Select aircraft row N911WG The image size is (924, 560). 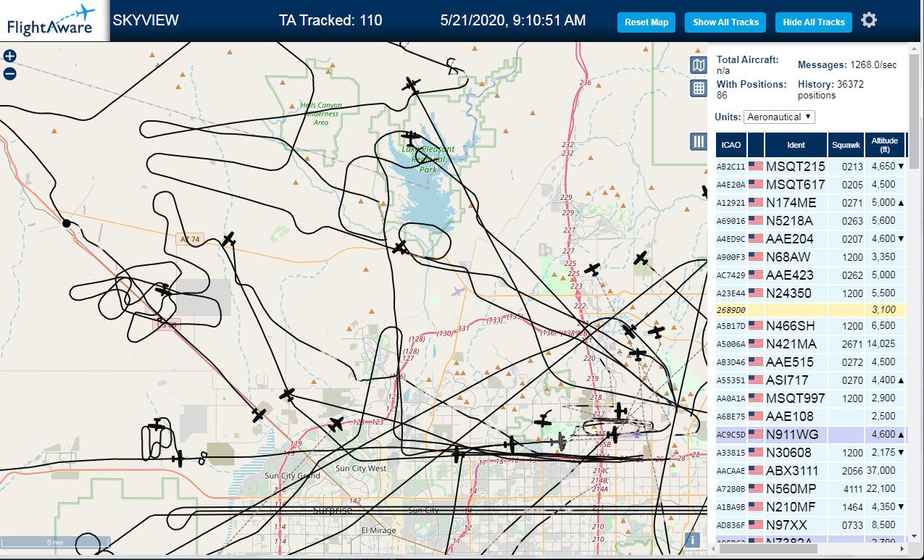pos(810,435)
